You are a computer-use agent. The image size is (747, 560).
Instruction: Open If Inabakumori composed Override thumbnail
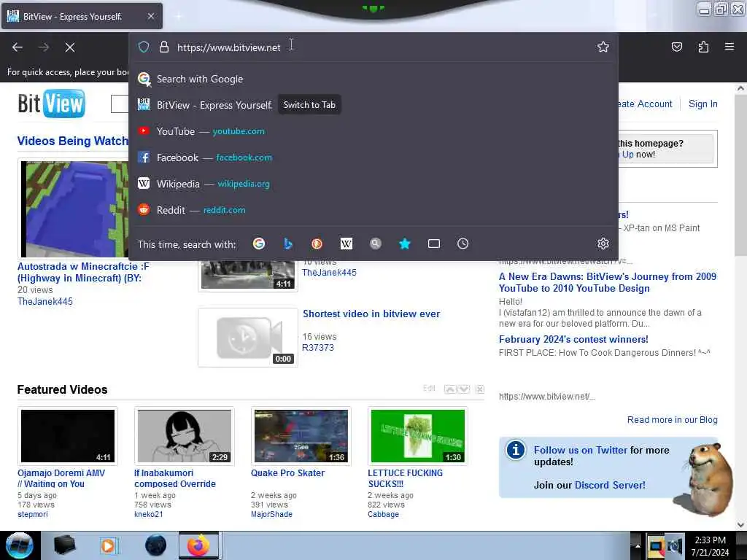pyautogui.click(x=185, y=436)
